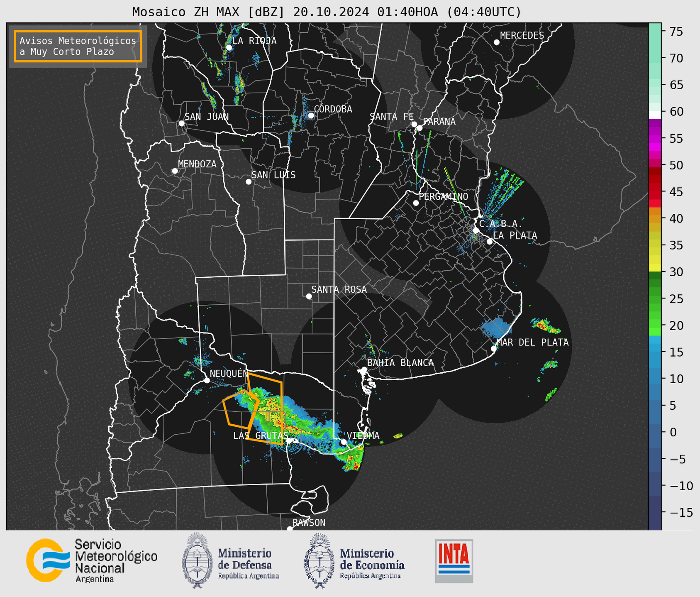
Task: Click the "0" value on the dBZ scale
Action: pos(673,432)
